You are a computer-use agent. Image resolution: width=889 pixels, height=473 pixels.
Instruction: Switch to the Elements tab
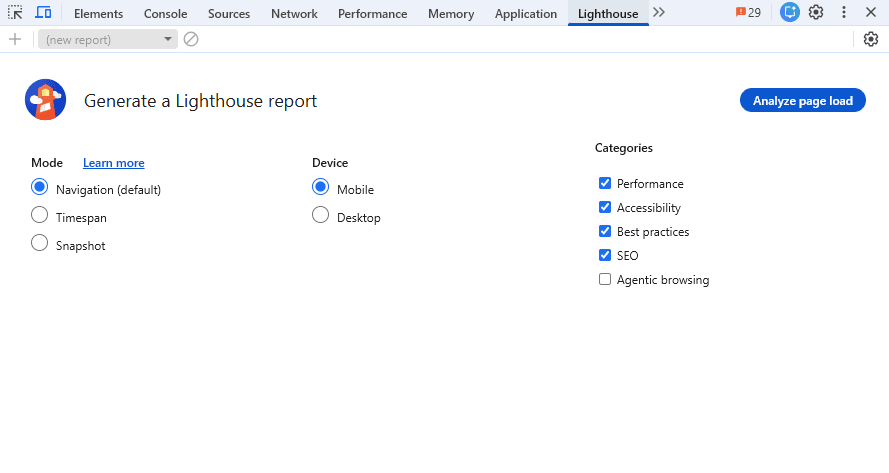pos(99,14)
